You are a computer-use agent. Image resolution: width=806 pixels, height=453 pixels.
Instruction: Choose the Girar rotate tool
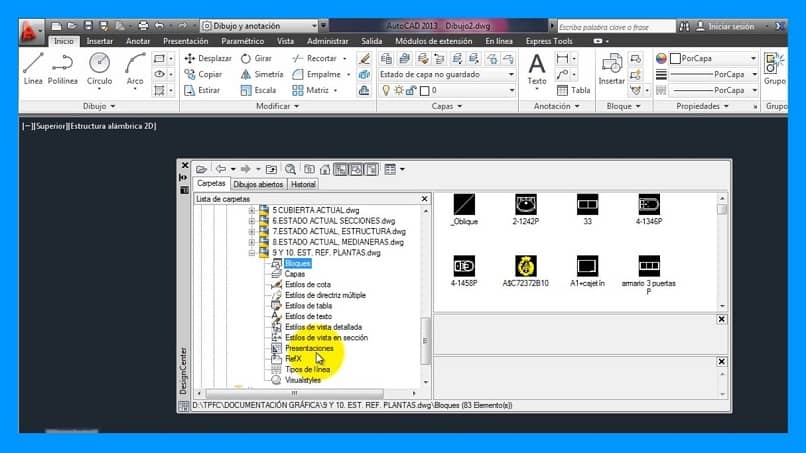click(256, 58)
